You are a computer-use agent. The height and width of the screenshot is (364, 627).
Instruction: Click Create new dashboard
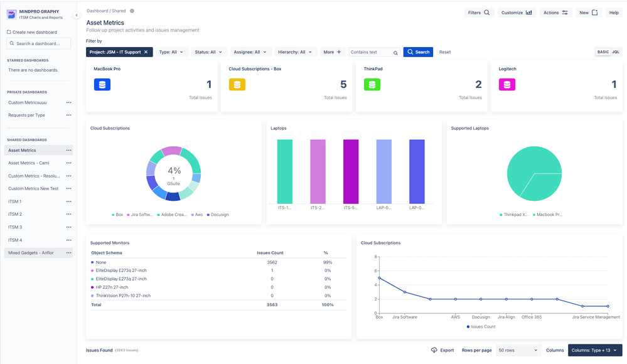point(32,32)
